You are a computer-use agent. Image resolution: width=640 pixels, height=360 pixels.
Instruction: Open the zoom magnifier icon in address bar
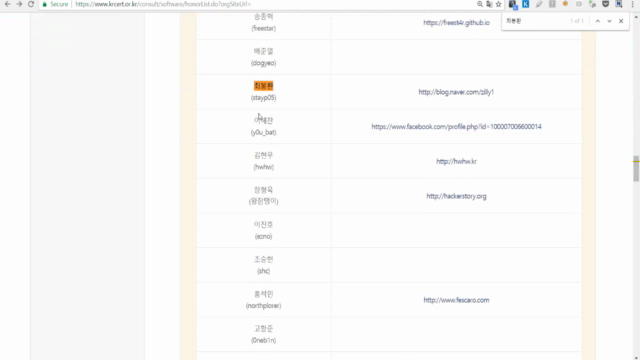pyautogui.click(x=480, y=4)
